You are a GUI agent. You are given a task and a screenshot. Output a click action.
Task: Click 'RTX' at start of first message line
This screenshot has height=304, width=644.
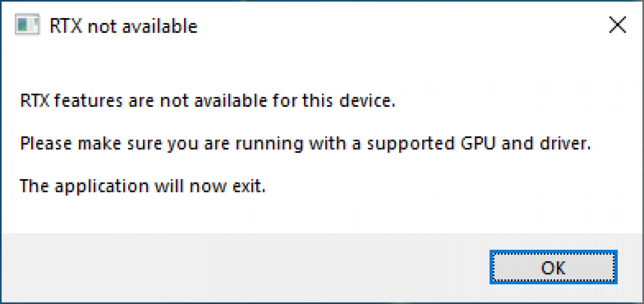tap(35, 101)
